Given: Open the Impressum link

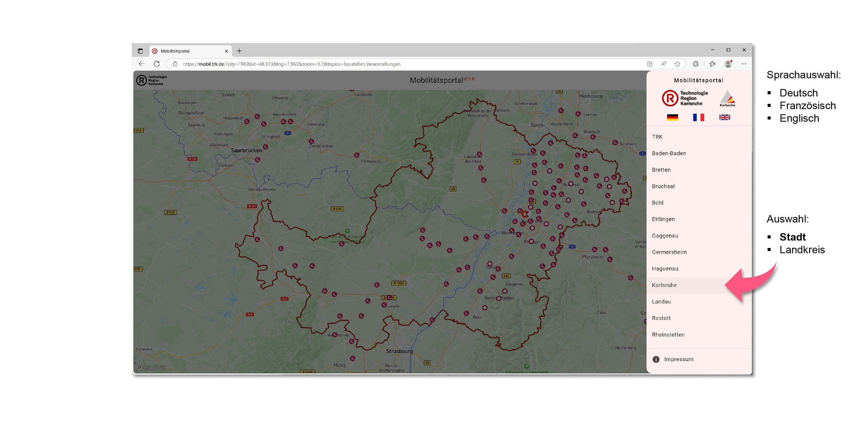Looking at the screenshot, I should click(678, 359).
